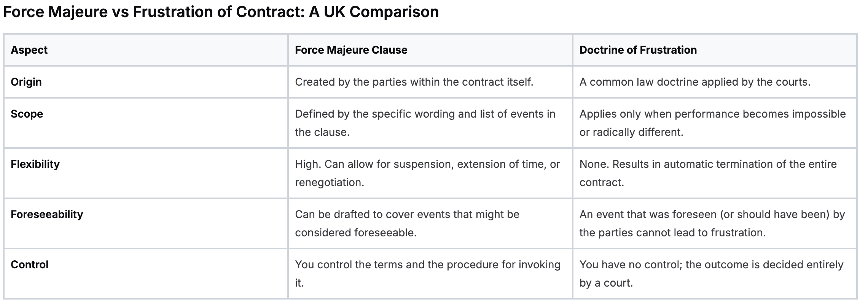
Task: Click 'High. Can allow for suspension' text
Action: [427, 164]
